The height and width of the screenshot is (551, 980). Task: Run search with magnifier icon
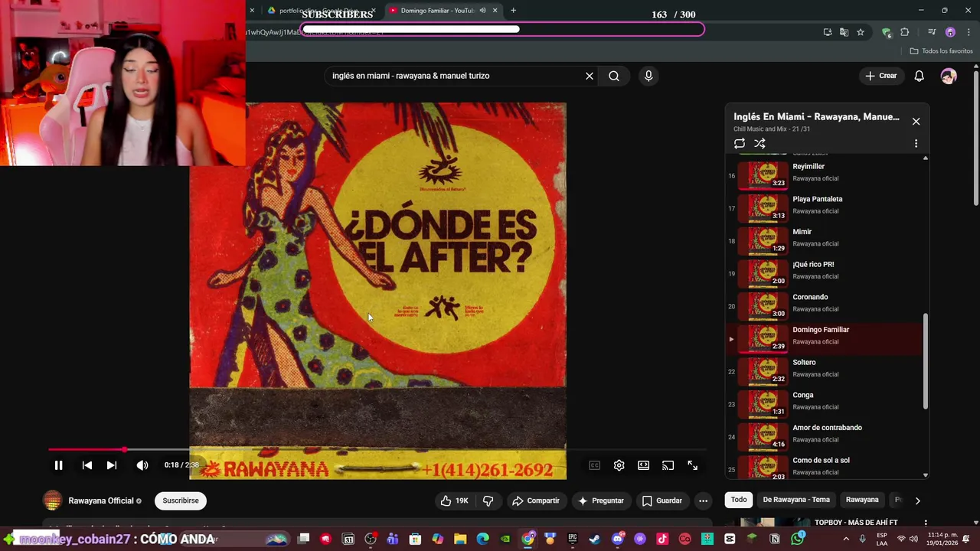pos(614,76)
